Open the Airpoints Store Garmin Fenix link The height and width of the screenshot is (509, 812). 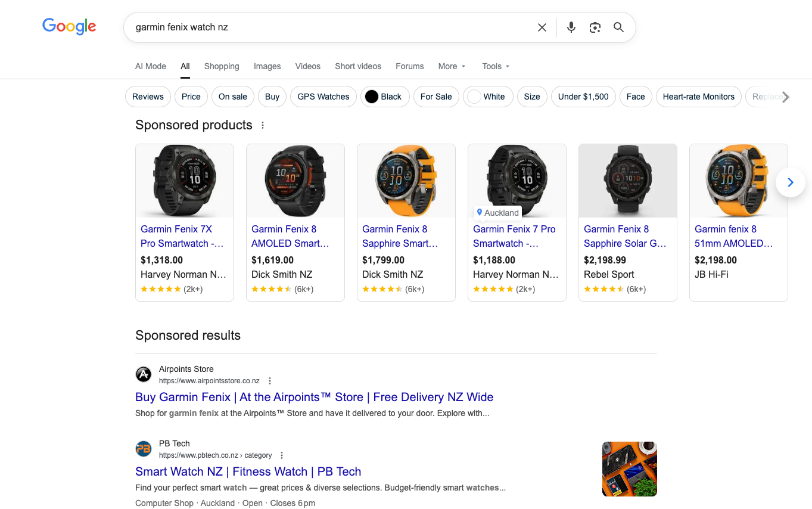point(314,397)
